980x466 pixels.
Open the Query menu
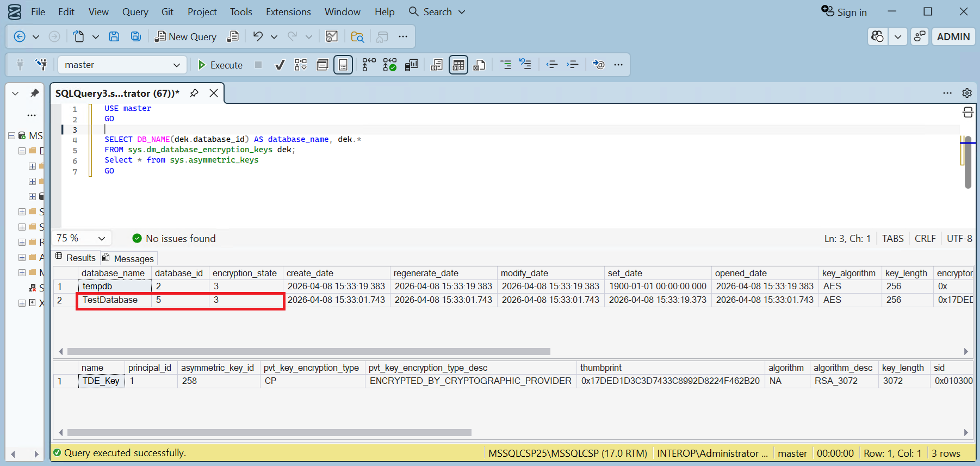[x=135, y=12]
